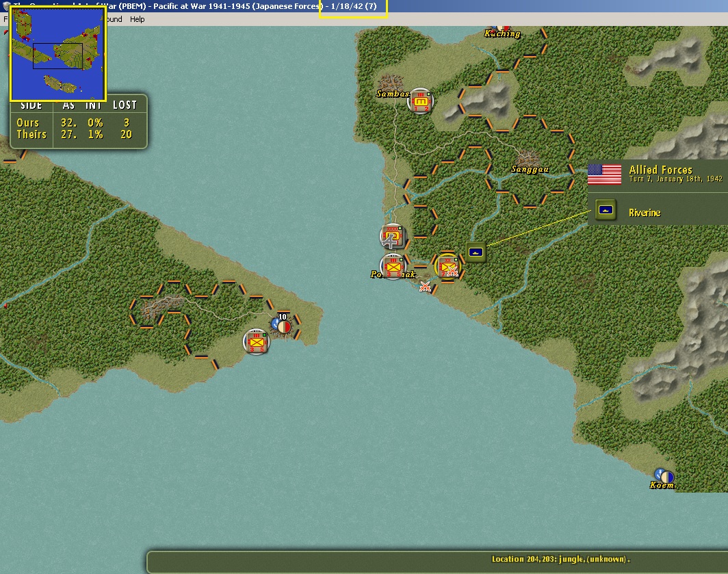Screen dimensions: 728x574
Task: Select the XXXX headquarters unit with airfield symbol
Action: (x=392, y=236)
